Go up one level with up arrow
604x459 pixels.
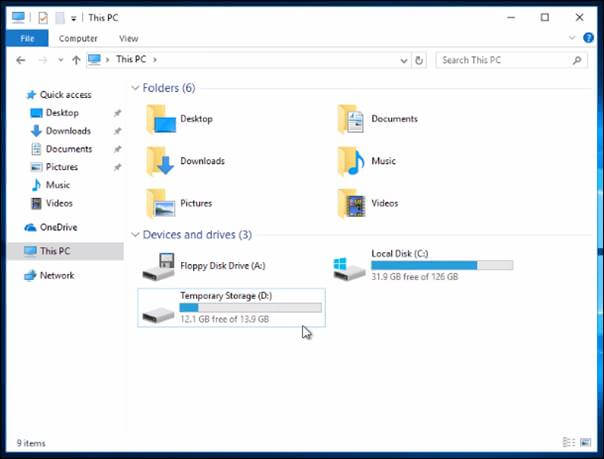[x=76, y=60]
